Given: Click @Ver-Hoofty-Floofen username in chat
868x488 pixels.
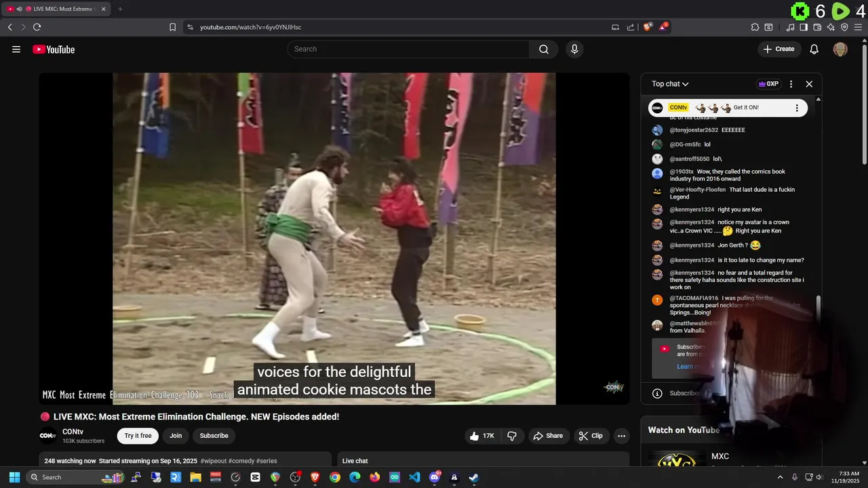Looking at the screenshot, I should click(698, 190).
